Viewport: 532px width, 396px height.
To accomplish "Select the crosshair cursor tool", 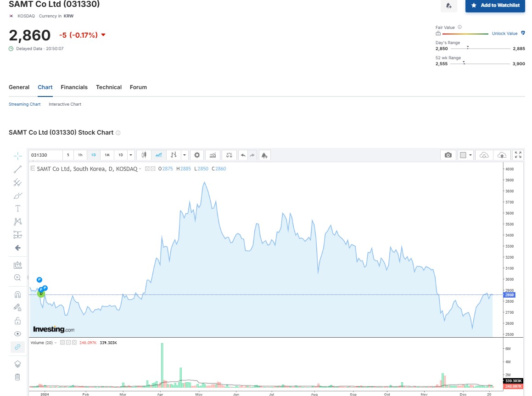I will click(x=17, y=156).
